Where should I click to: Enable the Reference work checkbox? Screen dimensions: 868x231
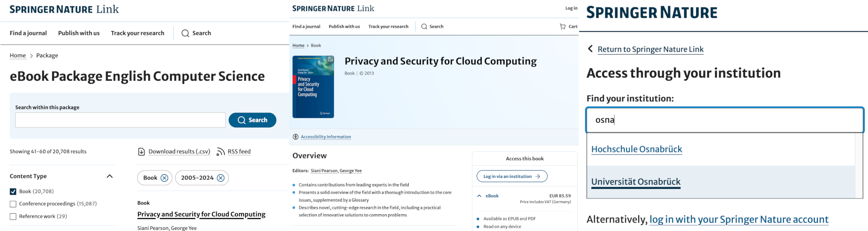coord(13,216)
